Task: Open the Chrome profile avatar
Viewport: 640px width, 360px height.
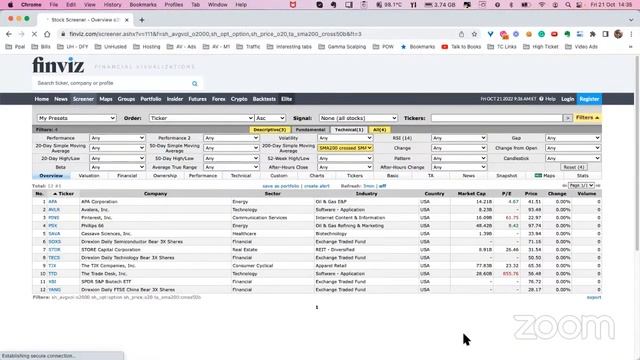Action: pos(618,34)
